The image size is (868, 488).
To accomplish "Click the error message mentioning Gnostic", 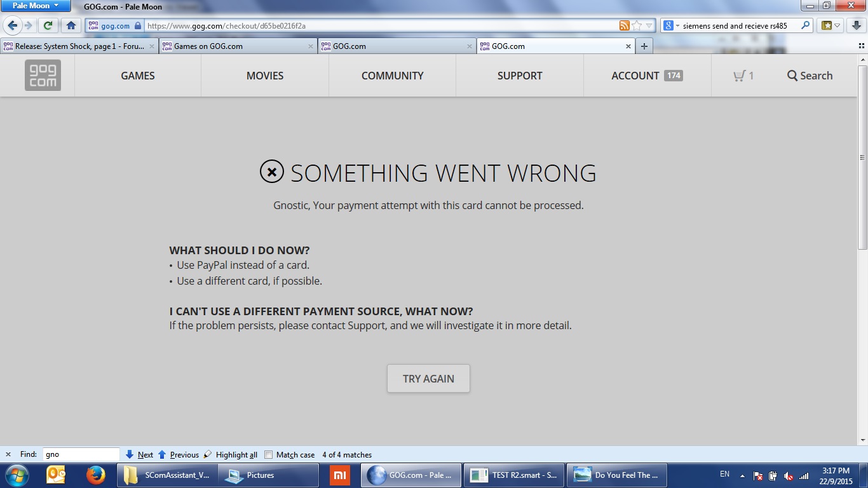I will (428, 205).
